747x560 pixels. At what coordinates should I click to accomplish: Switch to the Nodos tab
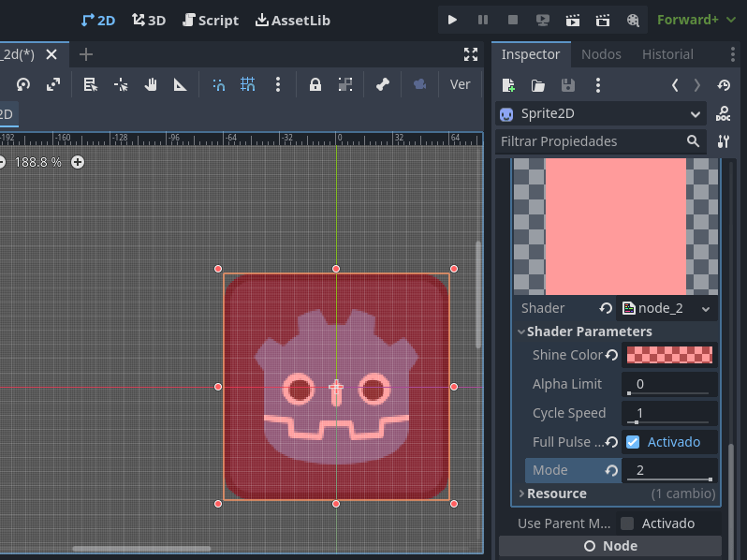(601, 54)
